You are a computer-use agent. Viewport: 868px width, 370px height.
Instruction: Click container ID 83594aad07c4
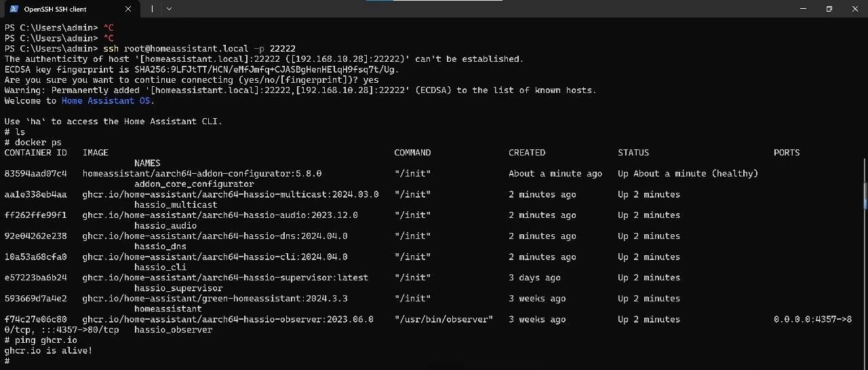pyautogui.click(x=35, y=174)
